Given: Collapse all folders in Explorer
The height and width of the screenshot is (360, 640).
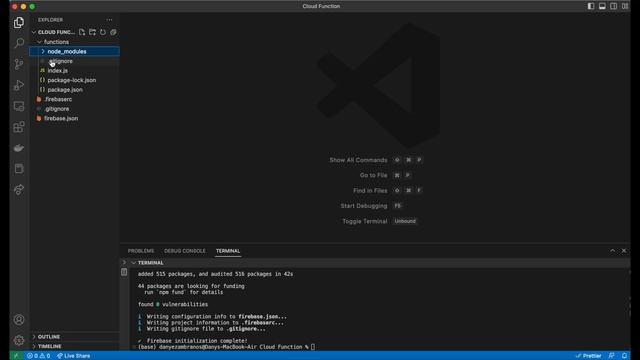Looking at the screenshot, I should click(x=113, y=32).
